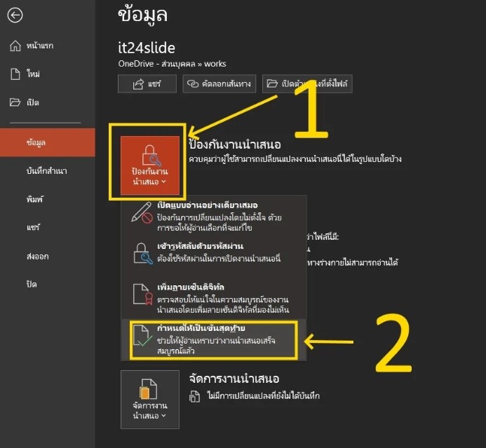Choose เพิ่มลายเซ็นดิจิทัล option
Image resolution: width=486 pixels, height=448 pixels.
[x=214, y=298]
